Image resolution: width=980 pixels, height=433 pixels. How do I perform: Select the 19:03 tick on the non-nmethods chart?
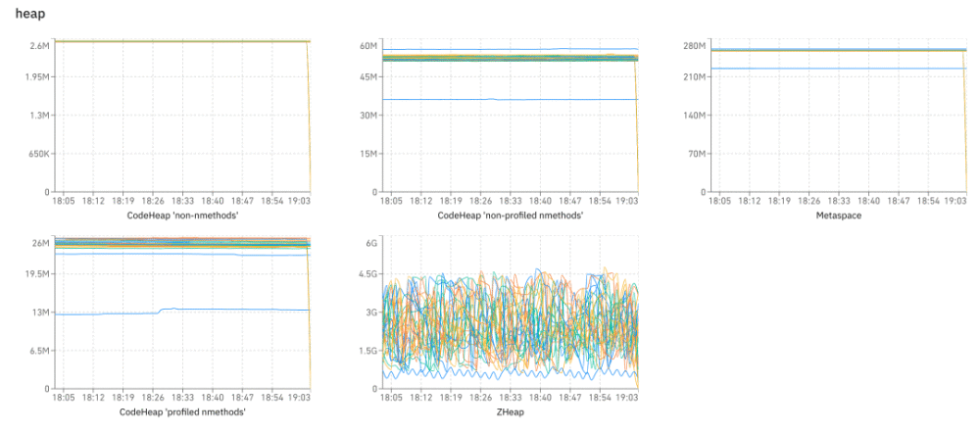(x=301, y=201)
